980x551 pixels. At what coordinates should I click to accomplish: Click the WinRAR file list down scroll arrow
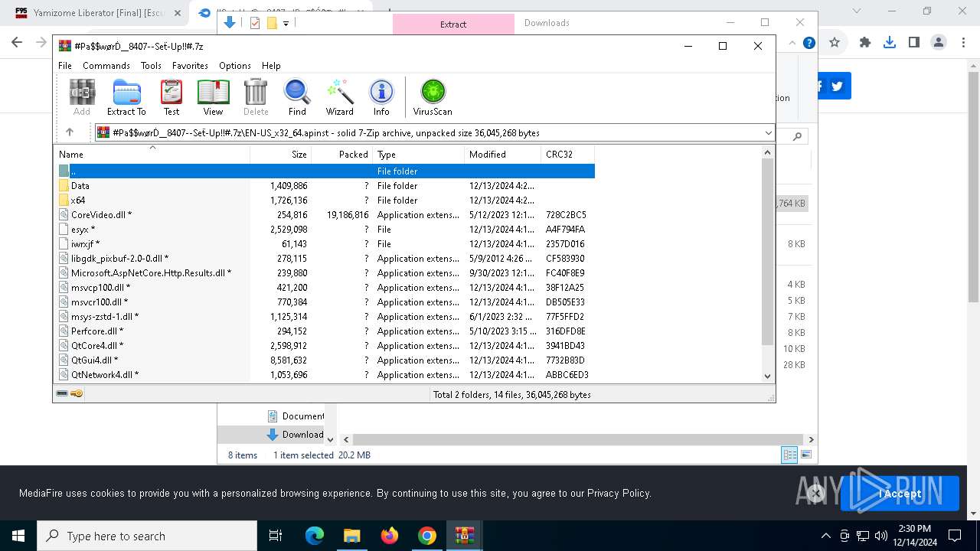pos(768,376)
